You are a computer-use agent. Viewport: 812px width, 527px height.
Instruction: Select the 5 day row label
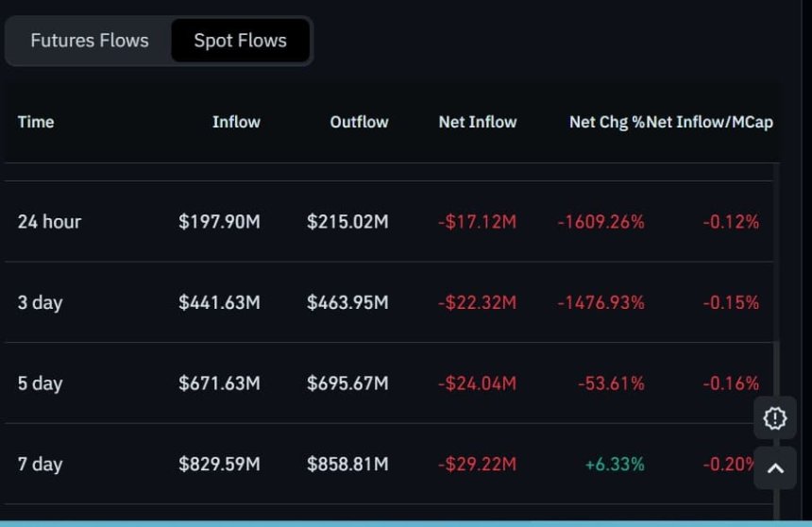pos(40,383)
